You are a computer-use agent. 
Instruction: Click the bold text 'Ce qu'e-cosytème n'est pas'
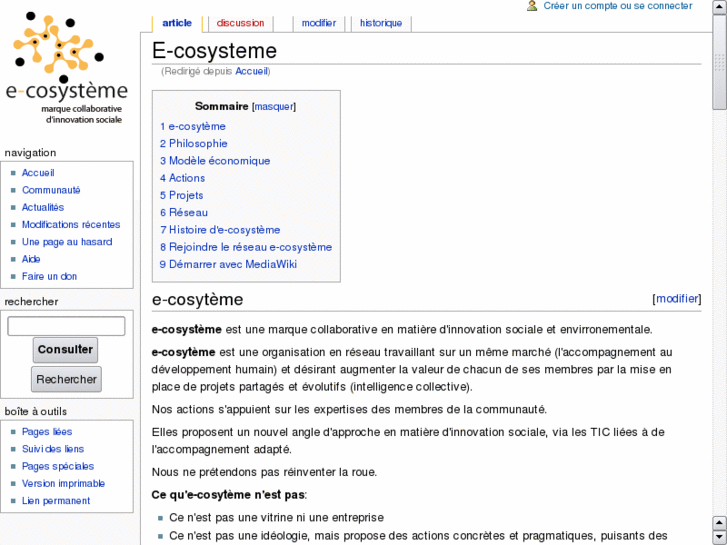(228, 495)
